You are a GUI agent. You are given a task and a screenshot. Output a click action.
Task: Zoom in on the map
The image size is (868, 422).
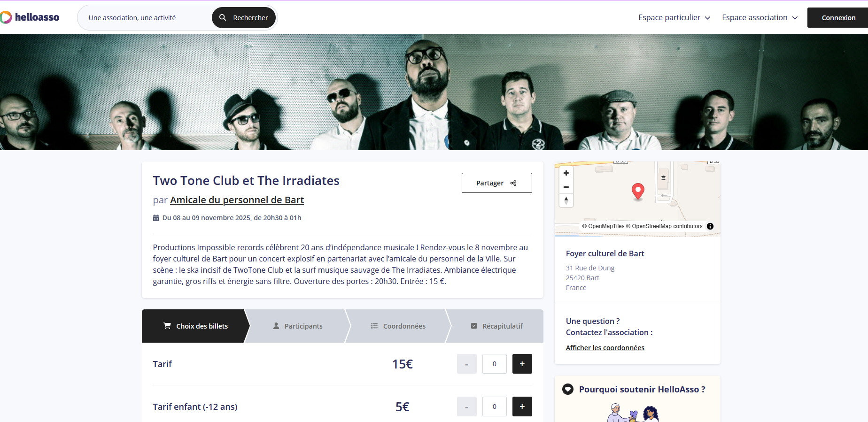[566, 173]
